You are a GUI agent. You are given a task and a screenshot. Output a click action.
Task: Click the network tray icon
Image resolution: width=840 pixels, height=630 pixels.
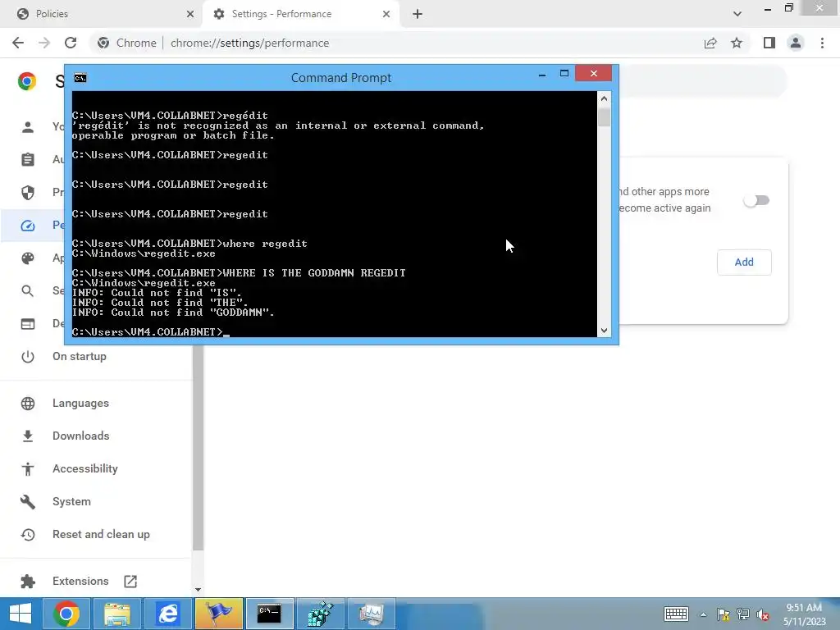pyautogui.click(x=743, y=614)
